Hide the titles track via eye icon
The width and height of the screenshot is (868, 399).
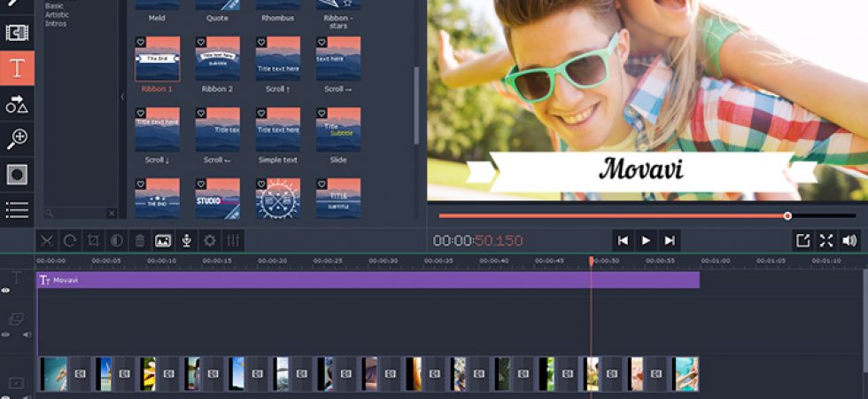point(5,291)
